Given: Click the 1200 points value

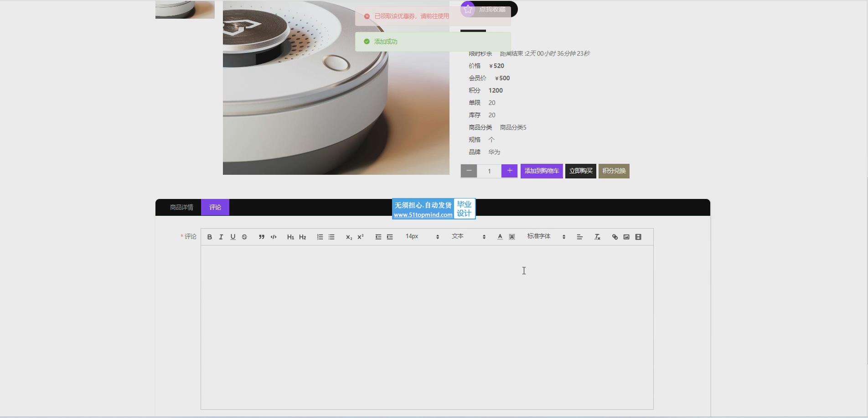Looking at the screenshot, I should pyautogui.click(x=496, y=90).
